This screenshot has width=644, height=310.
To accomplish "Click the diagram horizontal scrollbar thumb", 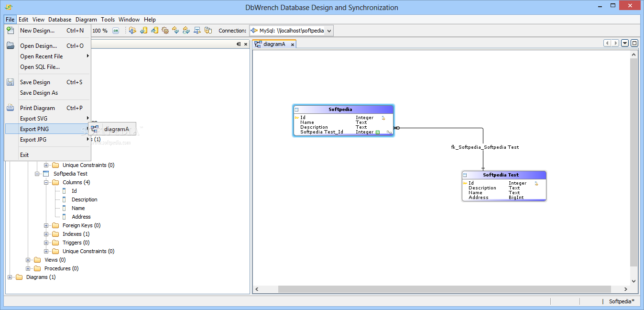I will (445, 289).
